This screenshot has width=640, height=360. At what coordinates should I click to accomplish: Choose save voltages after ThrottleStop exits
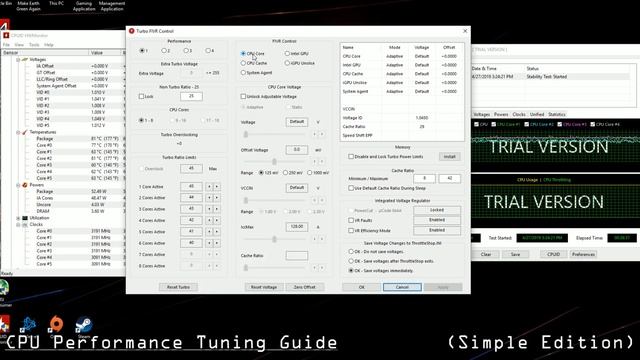[351, 261]
